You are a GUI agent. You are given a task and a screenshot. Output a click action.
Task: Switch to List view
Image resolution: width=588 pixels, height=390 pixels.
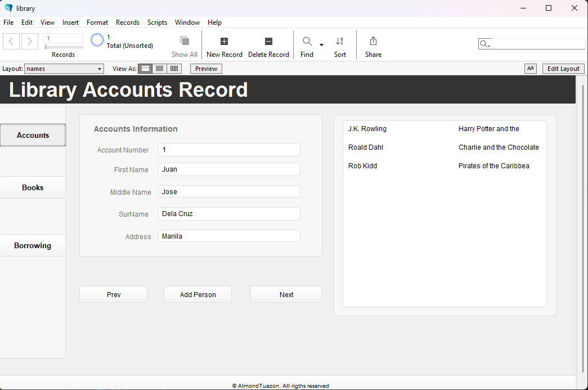160,69
